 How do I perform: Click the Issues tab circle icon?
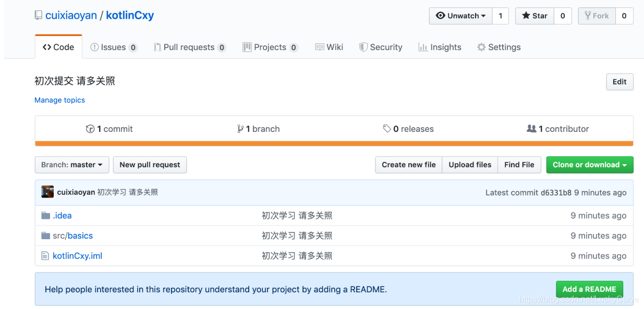tap(94, 47)
